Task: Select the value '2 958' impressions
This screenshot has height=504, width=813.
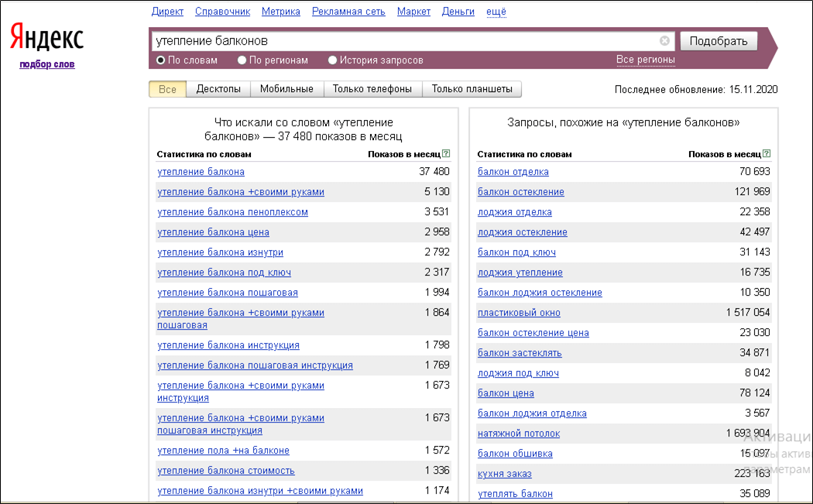Action: click(x=437, y=232)
